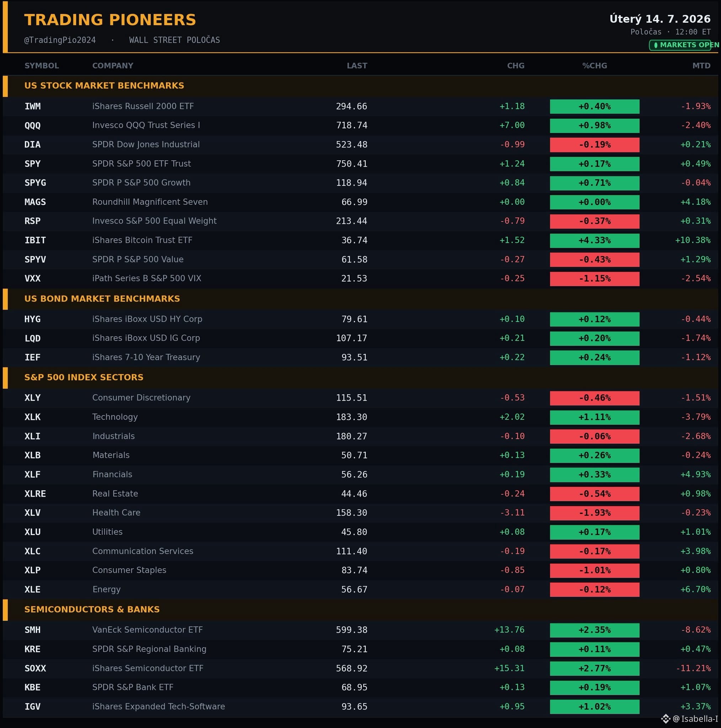
Task: Click the SPY +0.17% change cell
Action: click(595, 164)
